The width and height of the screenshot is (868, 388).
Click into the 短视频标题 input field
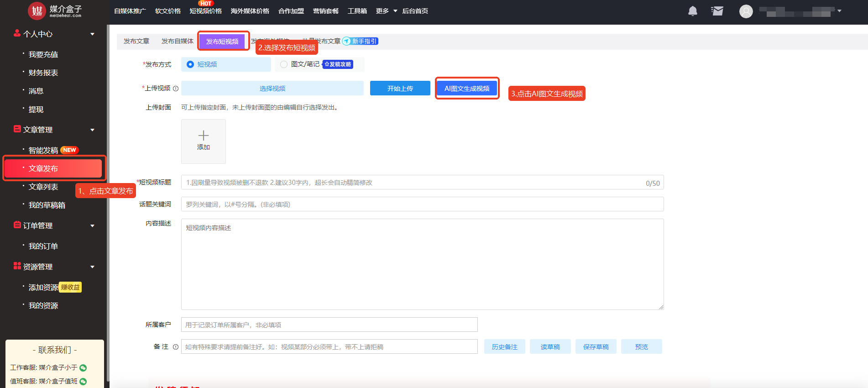coord(411,183)
